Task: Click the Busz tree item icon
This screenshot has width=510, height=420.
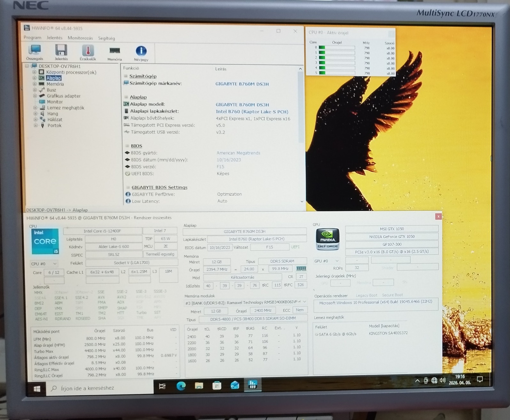Action: [x=42, y=90]
